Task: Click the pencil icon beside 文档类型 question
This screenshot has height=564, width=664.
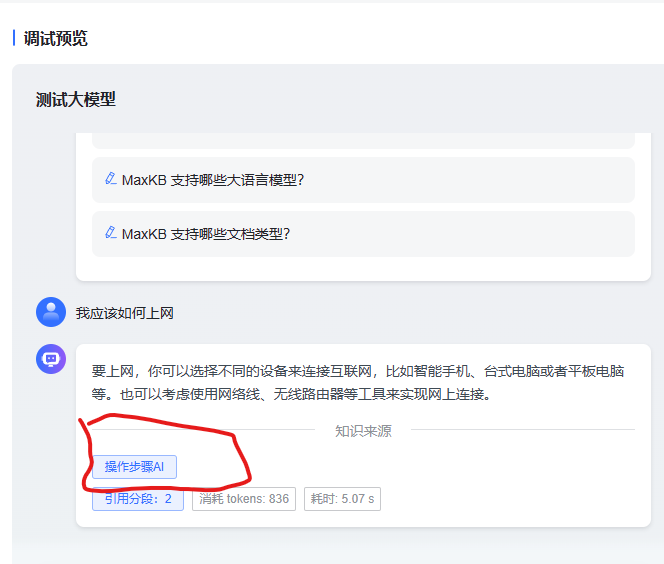Action: [x=111, y=232]
